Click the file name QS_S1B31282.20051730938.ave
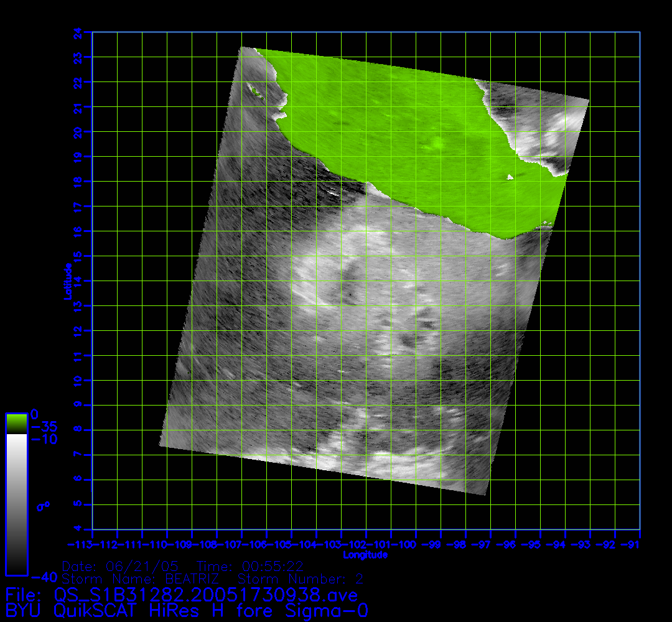The width and height of the screenshot is (672, 622). point(206,595)
